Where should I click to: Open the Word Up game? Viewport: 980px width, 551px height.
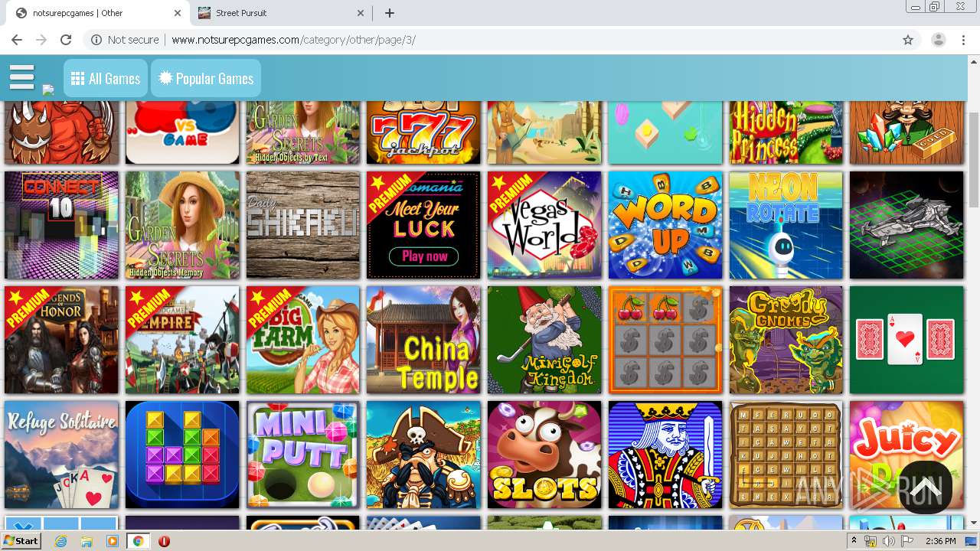665,225
